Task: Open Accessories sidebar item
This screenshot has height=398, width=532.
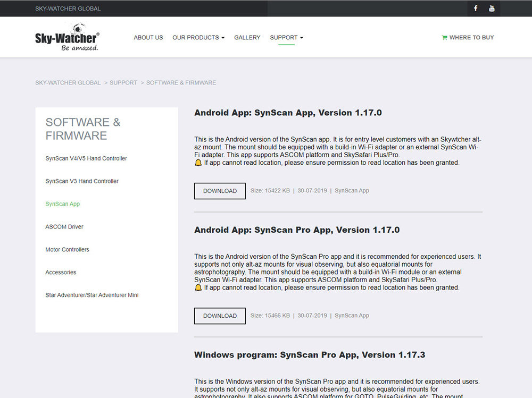Action: [61, 272]
